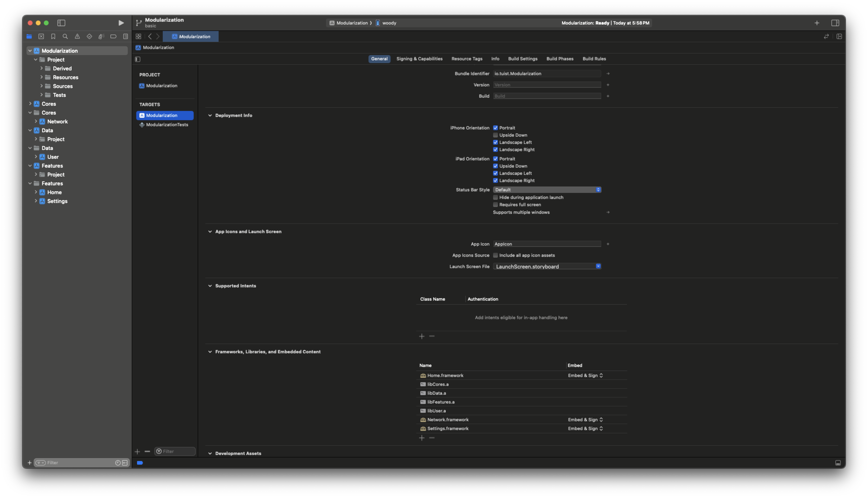Viewport: 868px width, 498px height.
Task: Open the Breakpoint navigator icon
Action: pos(113,36)
